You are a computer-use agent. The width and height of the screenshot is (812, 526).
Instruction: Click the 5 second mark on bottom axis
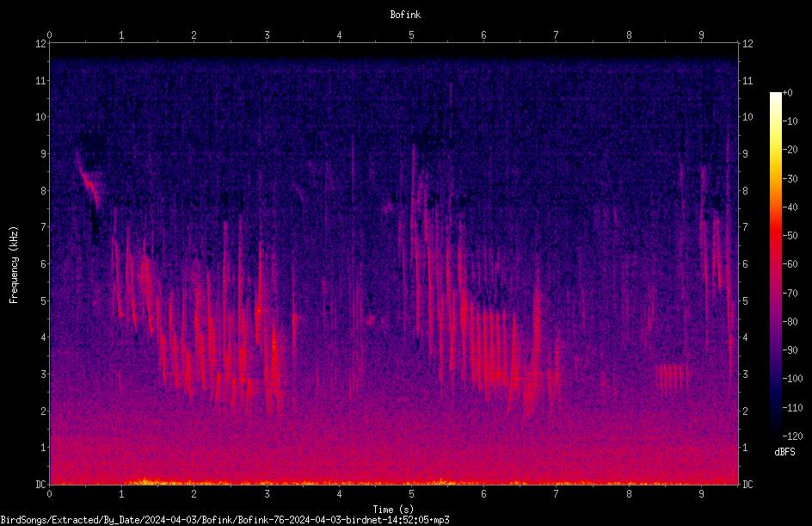pos(411,494)
